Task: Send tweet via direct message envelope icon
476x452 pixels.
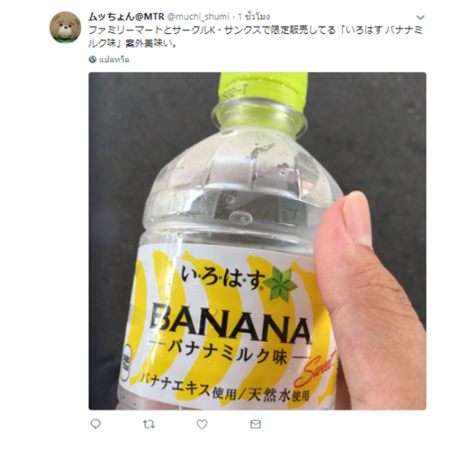Action: [255, 424]
